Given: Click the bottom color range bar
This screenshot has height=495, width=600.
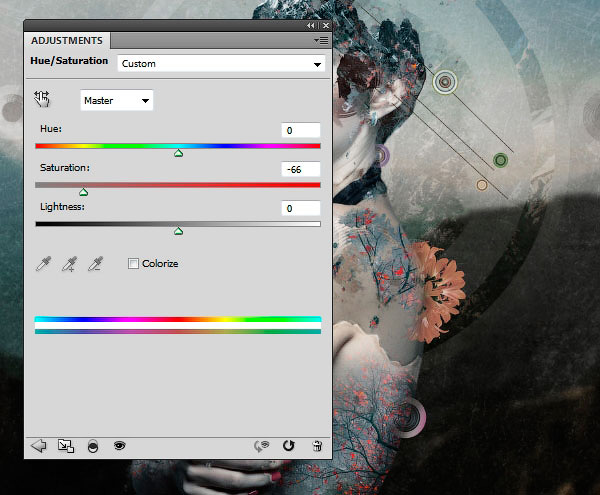Looking at the screenshot, I should tap(178, 331).
